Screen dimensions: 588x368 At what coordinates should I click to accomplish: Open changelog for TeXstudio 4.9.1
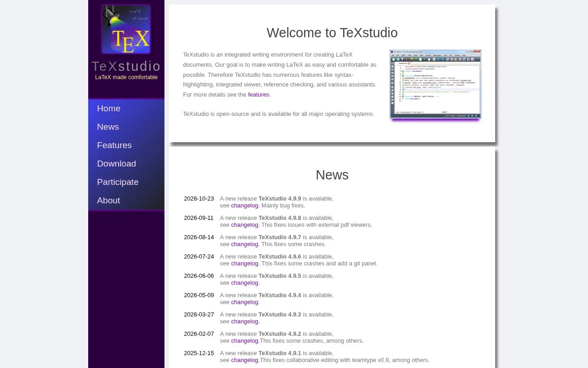[x=244, y=360]
